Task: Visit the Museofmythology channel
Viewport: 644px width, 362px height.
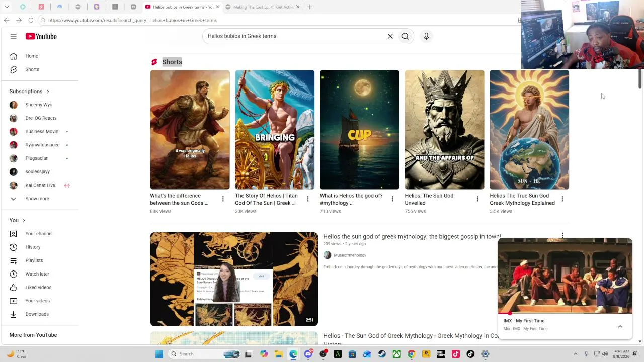Action: pos(350,255)
